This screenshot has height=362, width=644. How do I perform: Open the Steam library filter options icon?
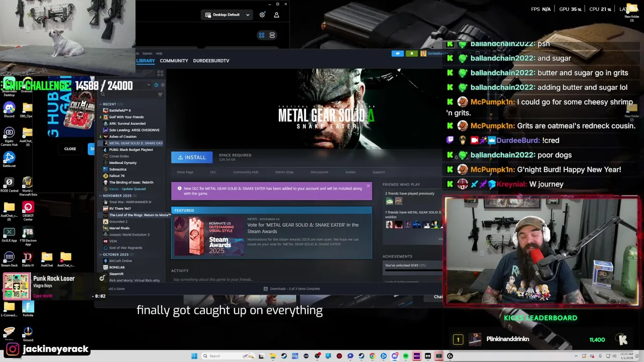[160, 95]
